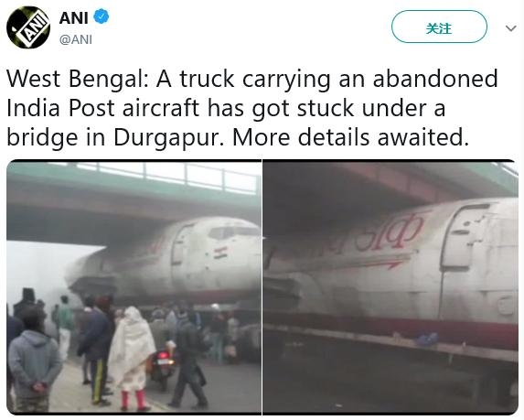Open the left photo of aircraft under bridge
This screenshot has width=524, height=420.
tap(134, 287)
